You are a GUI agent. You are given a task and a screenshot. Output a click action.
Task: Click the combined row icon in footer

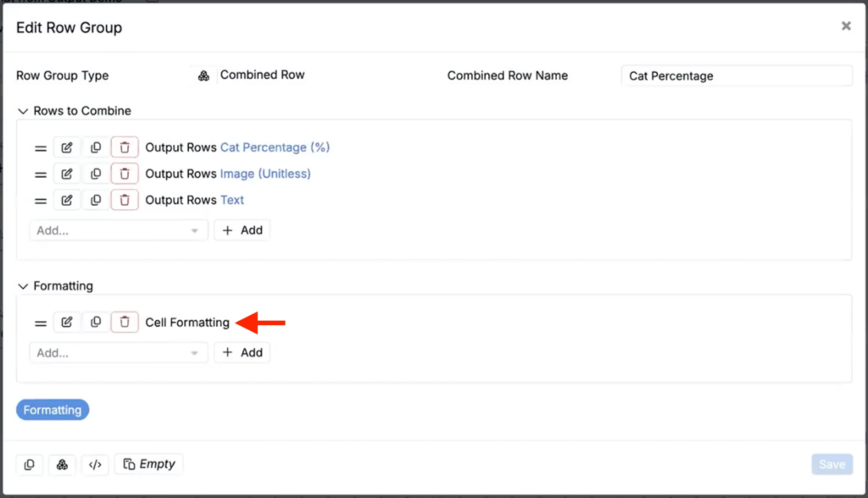coord(62,464)
